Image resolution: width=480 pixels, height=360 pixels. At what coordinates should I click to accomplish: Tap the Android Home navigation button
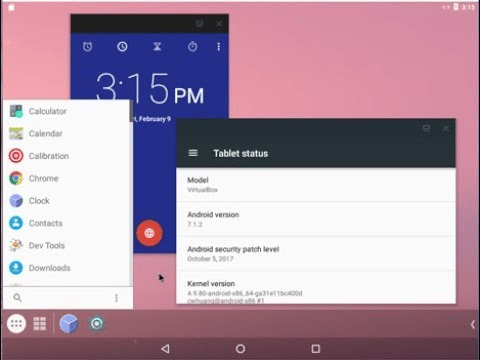point(240,349)
